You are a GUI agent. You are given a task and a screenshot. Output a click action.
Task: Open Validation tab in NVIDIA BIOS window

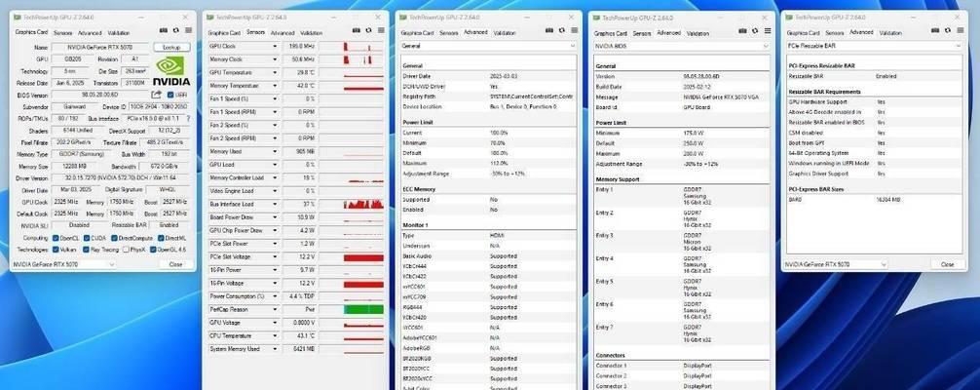[698, 33]
